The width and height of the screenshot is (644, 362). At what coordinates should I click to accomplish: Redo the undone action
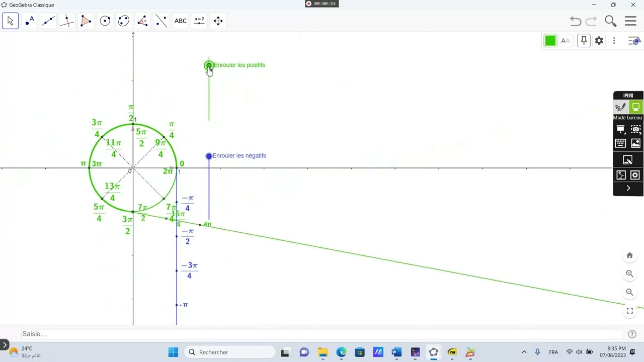coord(591,21)
